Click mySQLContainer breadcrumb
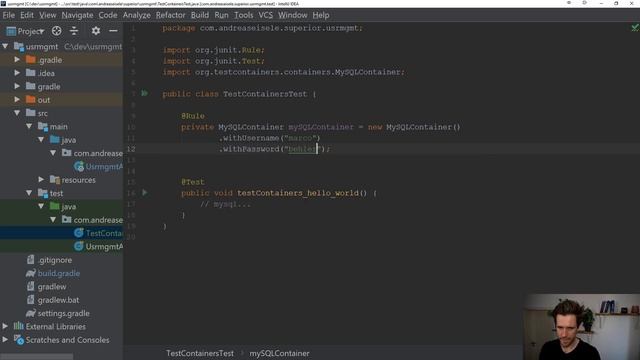The image size is (640, 360). (x=280, y=353)
